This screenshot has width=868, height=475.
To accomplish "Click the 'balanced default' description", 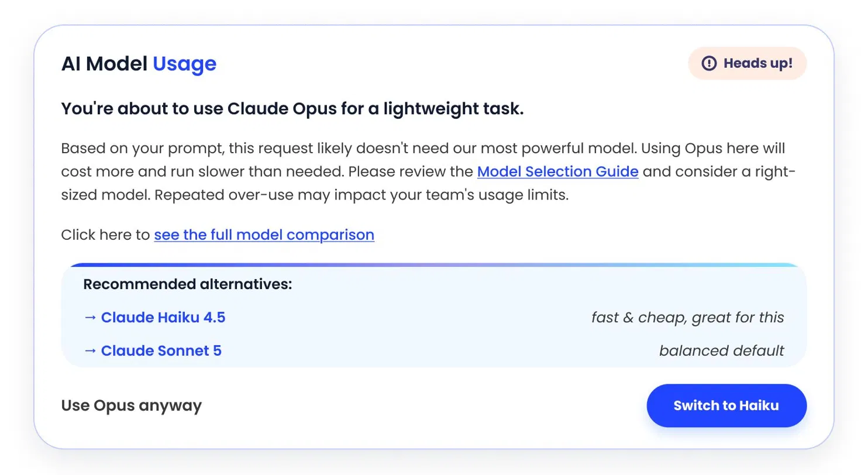I will 722,350.
